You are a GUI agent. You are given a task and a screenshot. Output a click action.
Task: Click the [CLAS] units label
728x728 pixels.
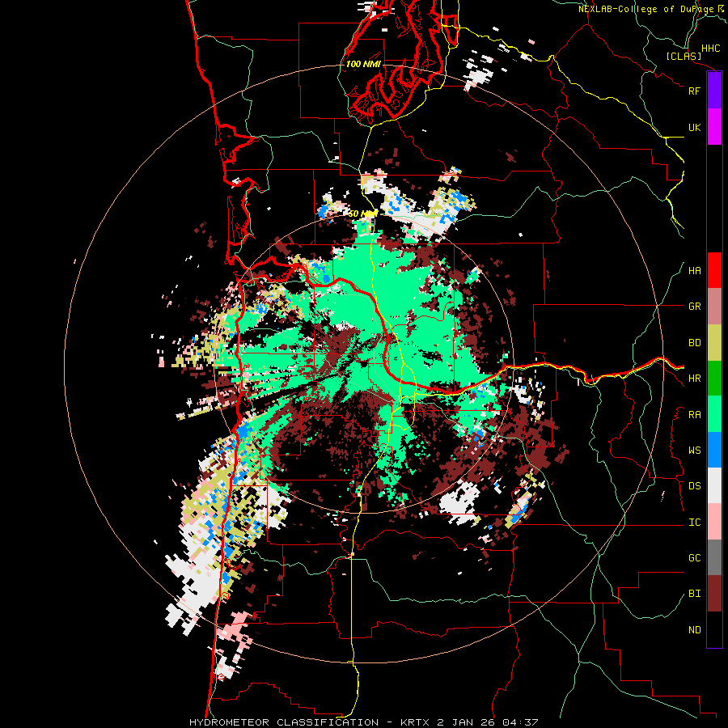click(x=684, y=57)
